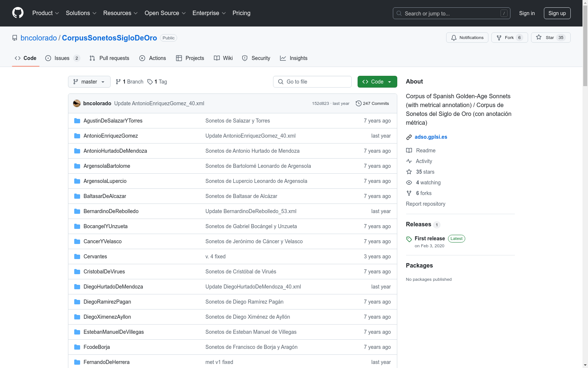The height and width of the screenshot is (368, 588).
Task: Click the Search or jump to field
Action: (x=452, y=13)
